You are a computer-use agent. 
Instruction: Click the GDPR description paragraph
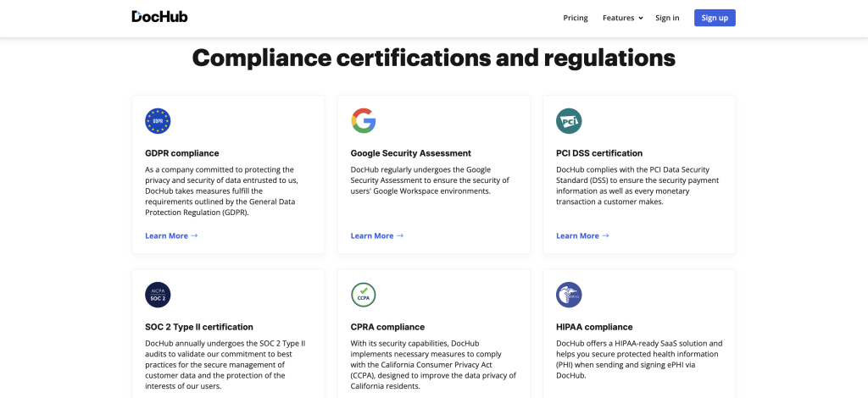(222, 191)
